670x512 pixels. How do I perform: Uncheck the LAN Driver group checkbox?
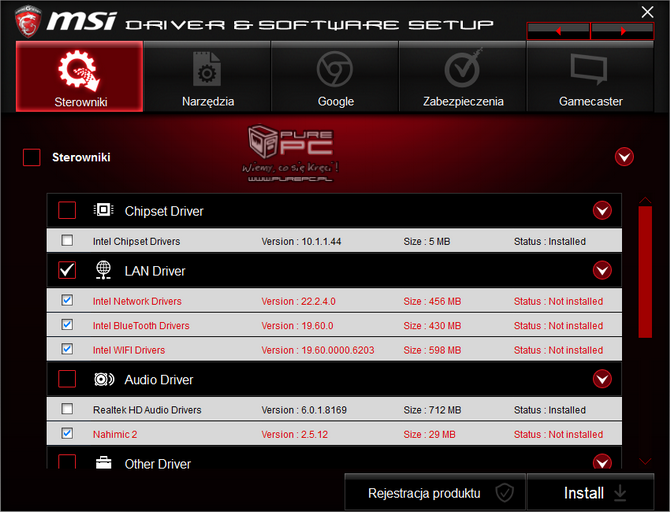67,270
